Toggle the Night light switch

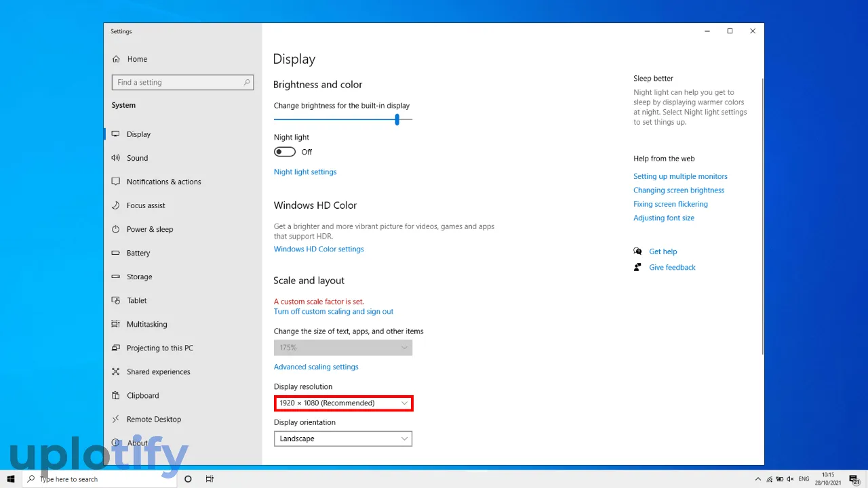tap(285, 152)
